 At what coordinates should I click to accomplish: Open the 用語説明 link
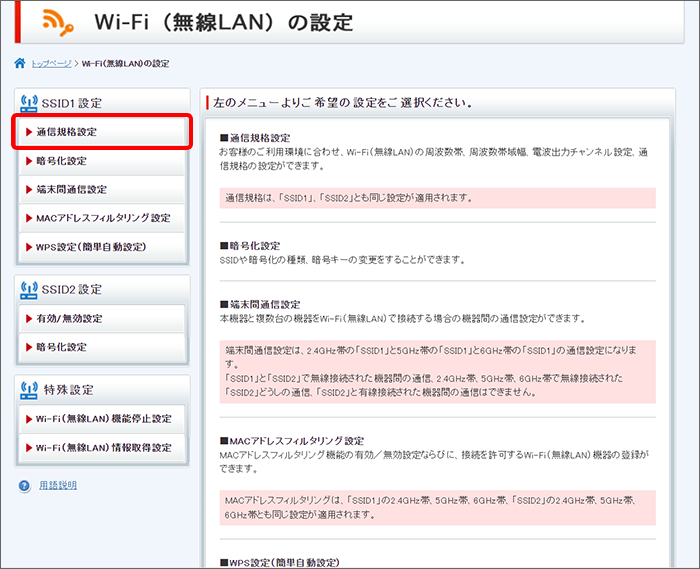58,485
